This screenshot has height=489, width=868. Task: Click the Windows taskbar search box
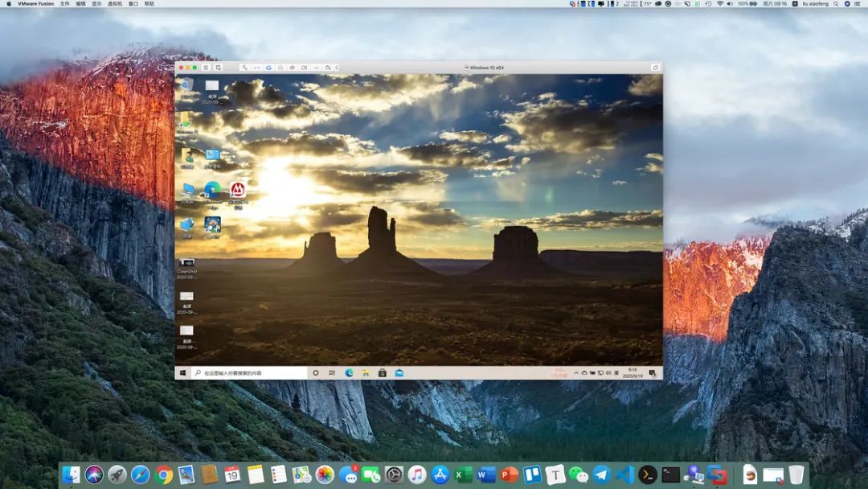[249, 373]
